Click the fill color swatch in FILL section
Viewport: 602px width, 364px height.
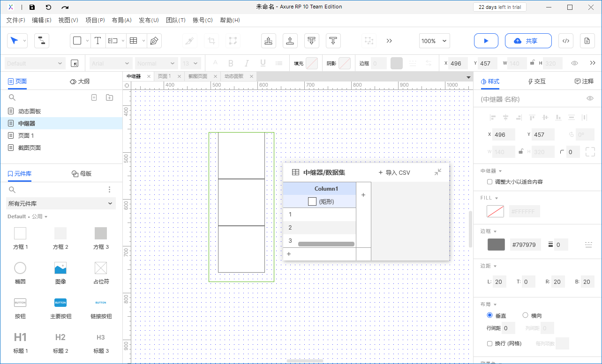(x=496, y=211)
